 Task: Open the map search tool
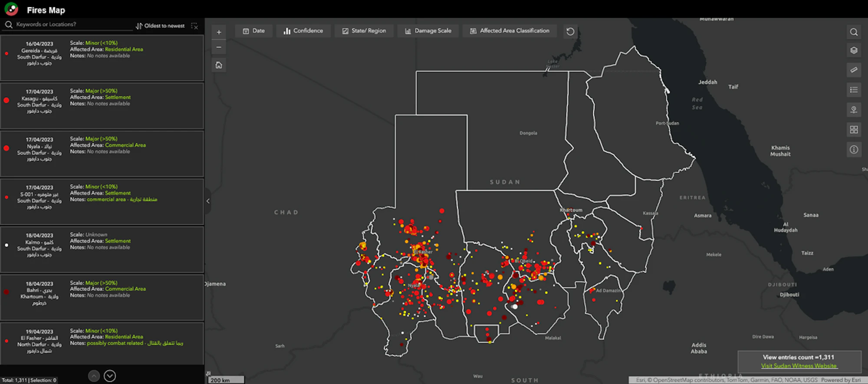point(853,32)
